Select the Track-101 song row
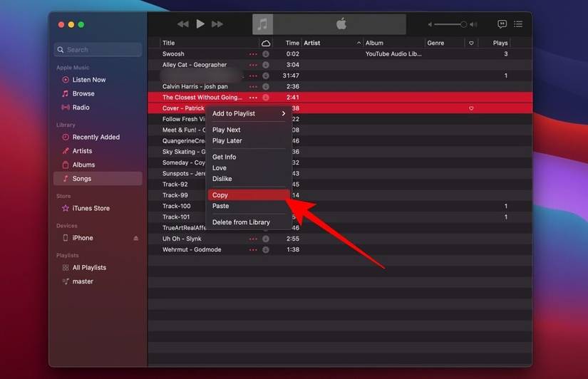 point(340,217)
